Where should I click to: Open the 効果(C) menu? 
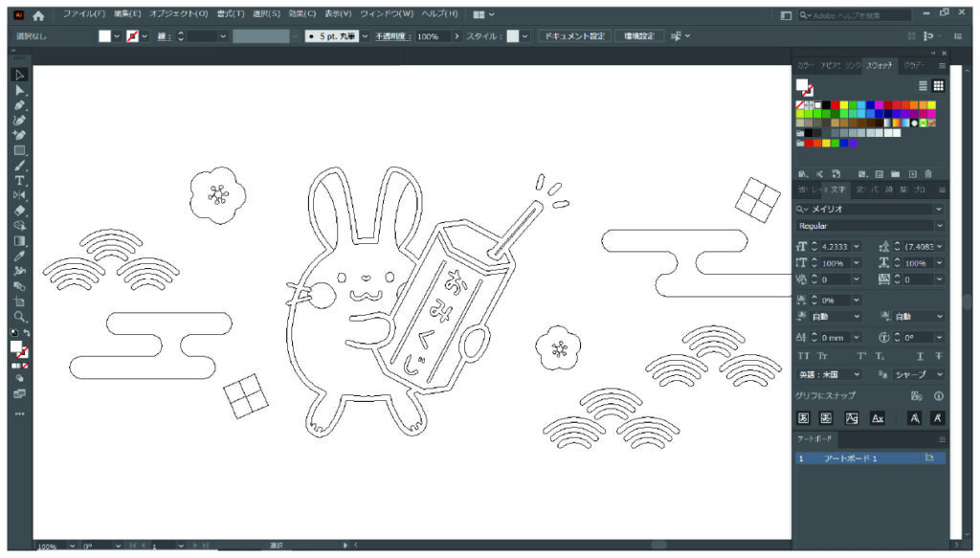(x=301, y=13)
